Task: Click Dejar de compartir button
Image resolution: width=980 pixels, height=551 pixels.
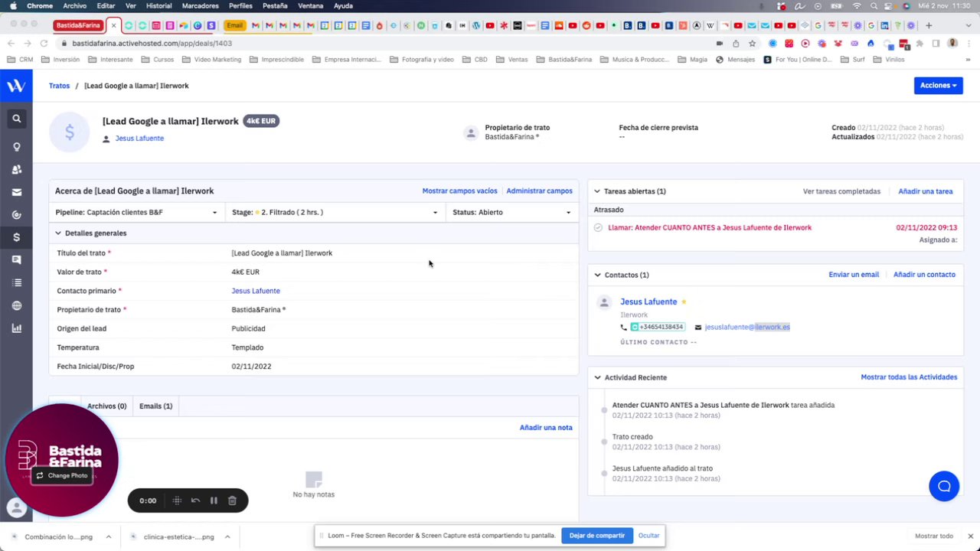Action: (596, 536)
